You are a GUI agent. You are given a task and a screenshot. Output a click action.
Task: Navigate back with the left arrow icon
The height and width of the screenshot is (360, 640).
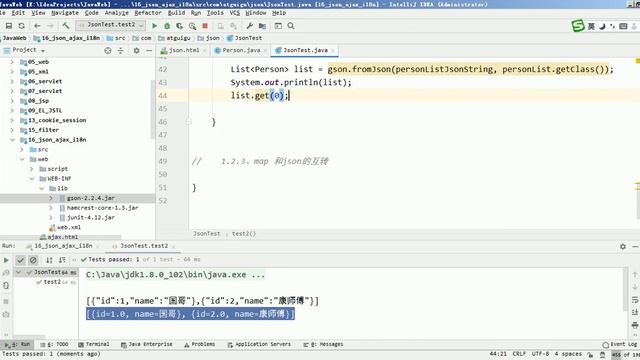[37, 26]
